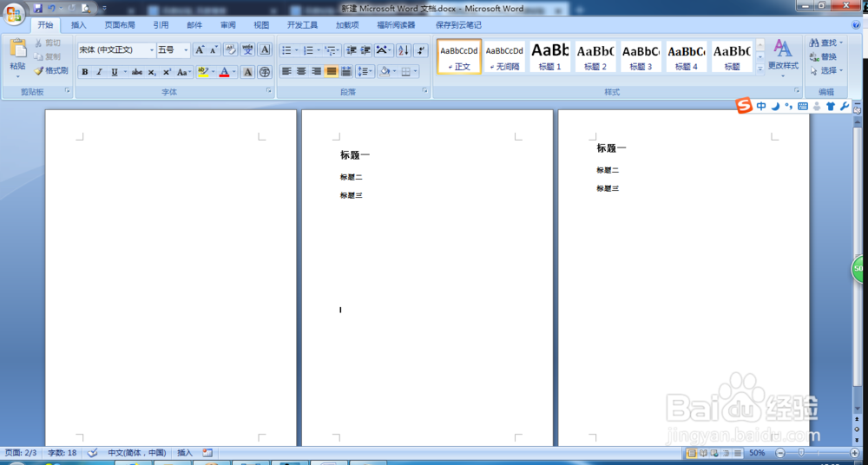The width and height of the screenshot is (868, 465).
Task: Switch to 插入 (Insert) tab
Action: pos(79,25)
